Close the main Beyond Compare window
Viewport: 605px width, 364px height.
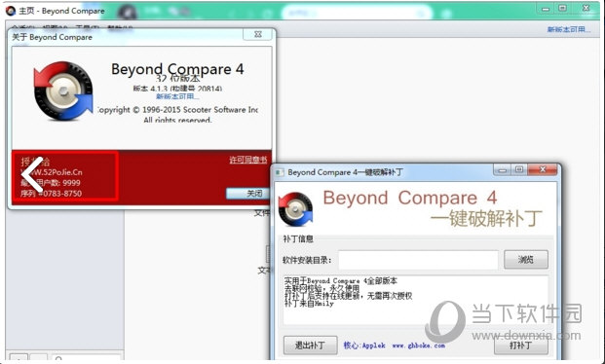(586, 9)
